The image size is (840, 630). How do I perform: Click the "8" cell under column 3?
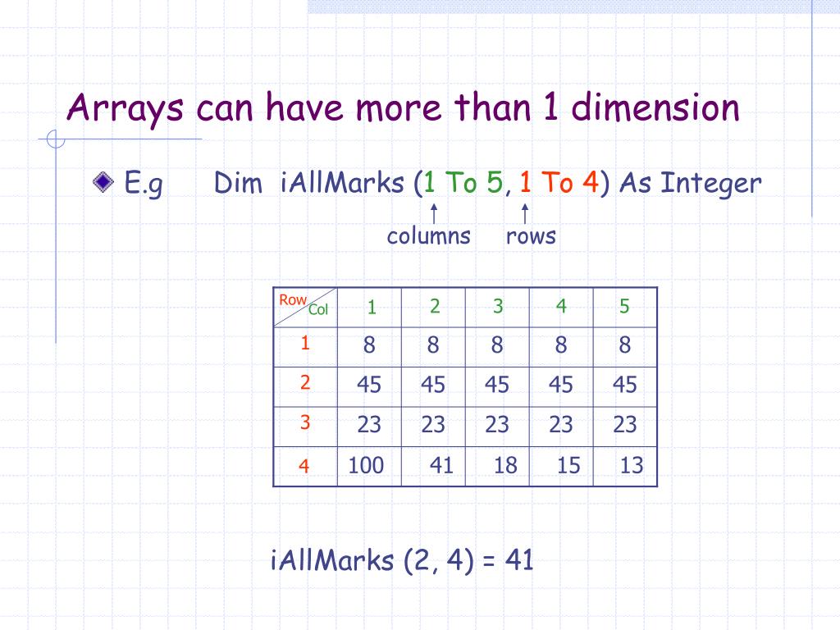[x=497, y=345]
